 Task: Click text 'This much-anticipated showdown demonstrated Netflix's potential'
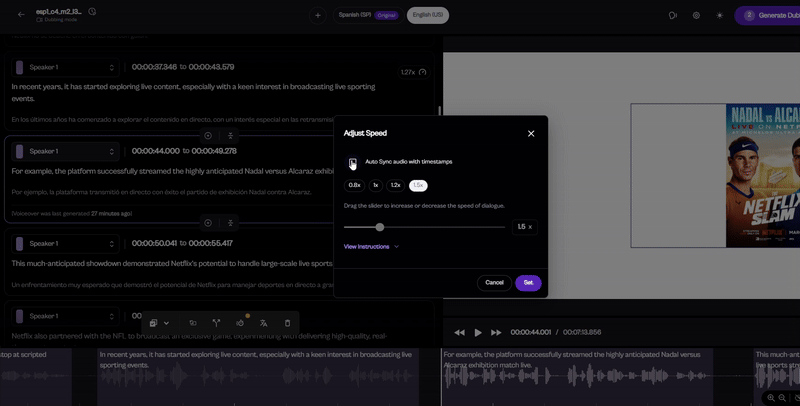172,264
